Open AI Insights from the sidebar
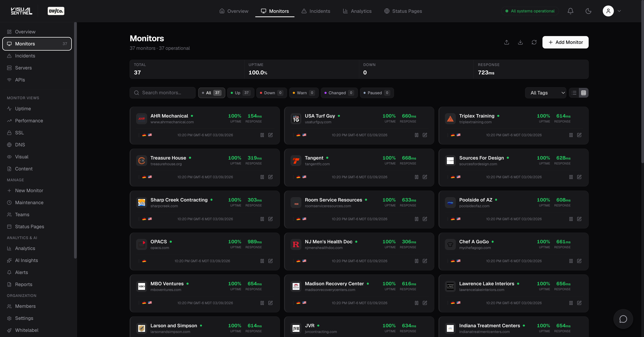 click(26, 260)
